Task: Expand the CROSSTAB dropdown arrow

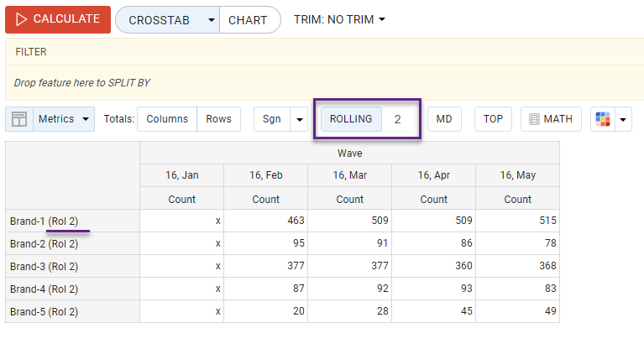Action: point(211,20)
